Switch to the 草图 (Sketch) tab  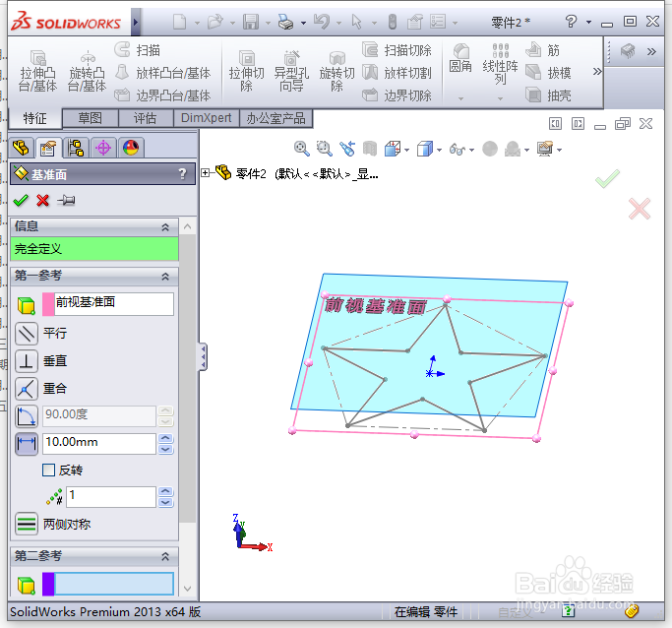(x=91, y=118)
